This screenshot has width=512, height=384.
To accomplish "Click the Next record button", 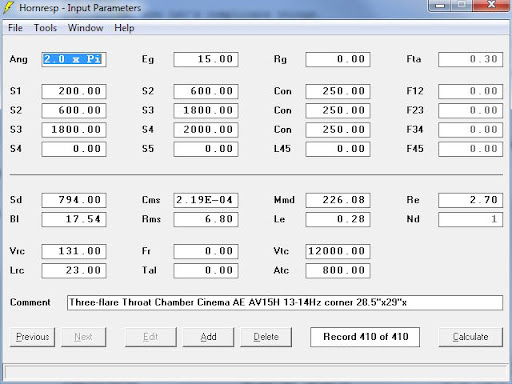I will (83, 337).
